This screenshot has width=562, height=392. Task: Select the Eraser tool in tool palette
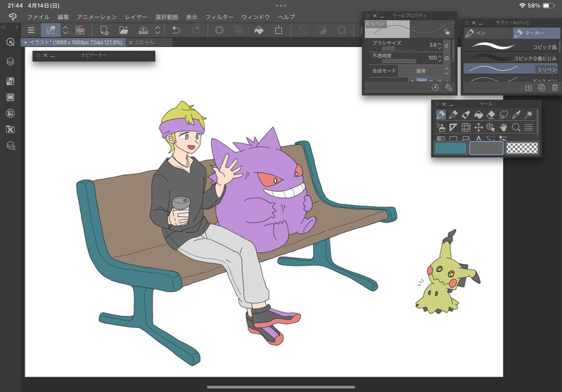(491, 115)
